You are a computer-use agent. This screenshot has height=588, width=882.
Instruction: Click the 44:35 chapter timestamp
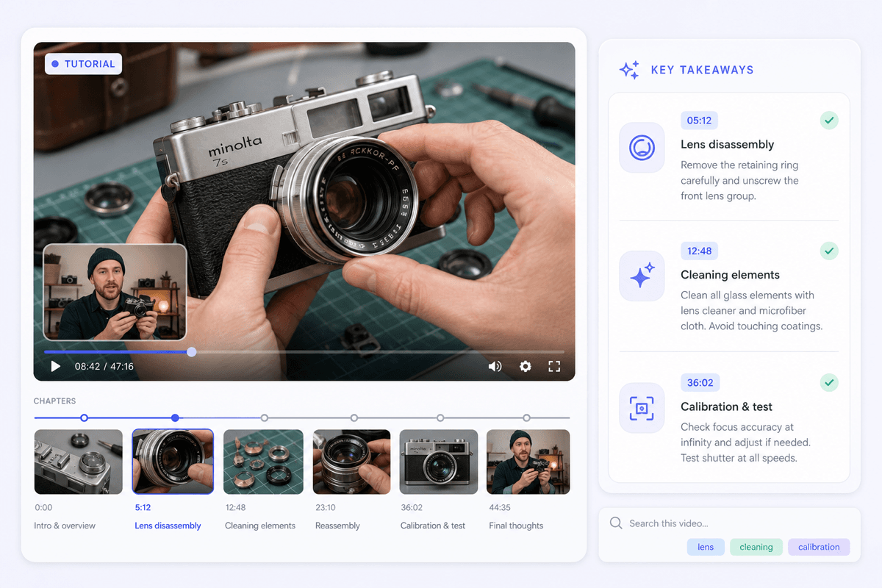click(500, 507)
